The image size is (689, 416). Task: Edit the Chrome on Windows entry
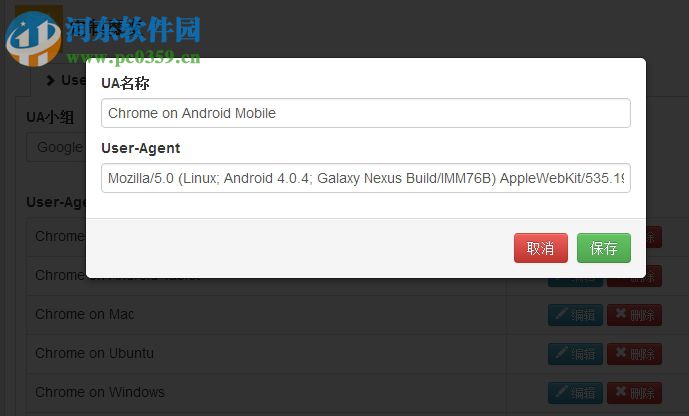[575, 393]
